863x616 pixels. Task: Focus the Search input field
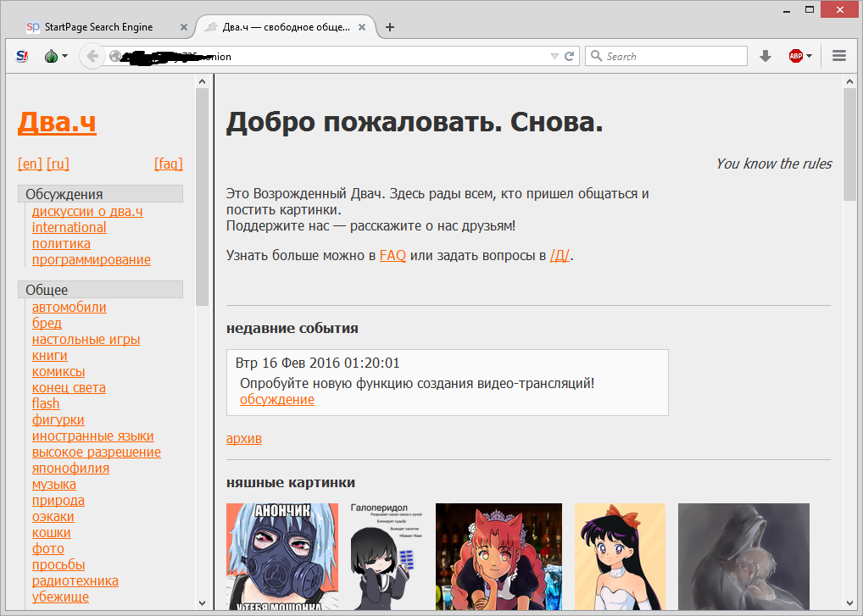pyautogui.click(x=666, y=56)
